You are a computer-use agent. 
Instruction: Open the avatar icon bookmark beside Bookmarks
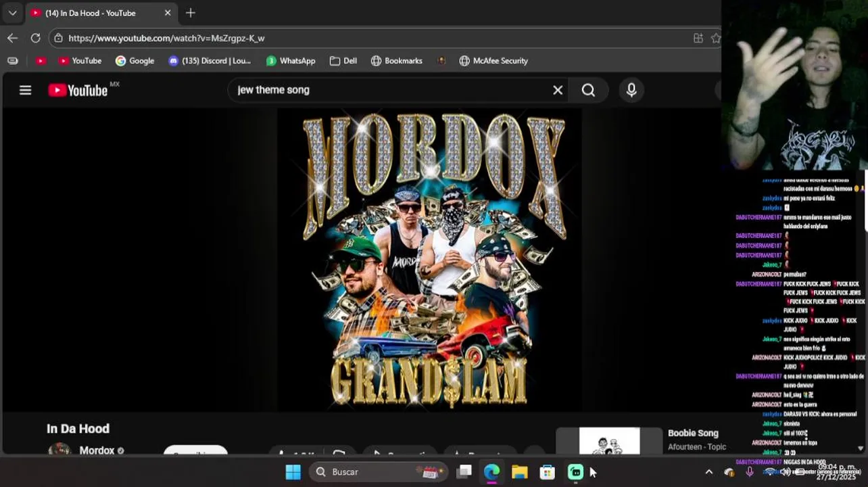[x=441, y=61]
